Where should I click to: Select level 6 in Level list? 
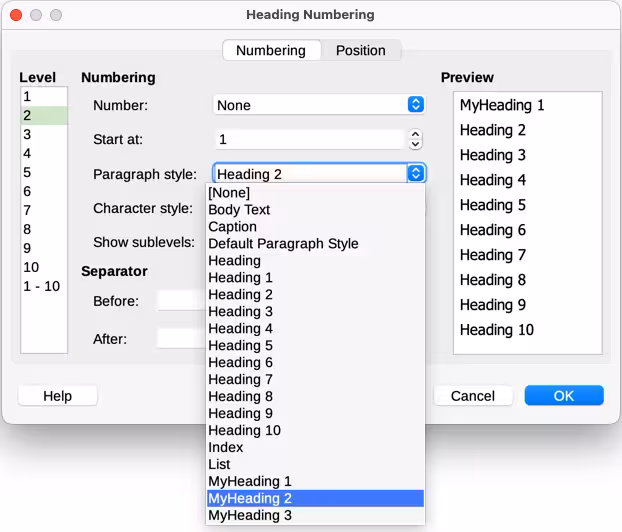pos(44,192)
